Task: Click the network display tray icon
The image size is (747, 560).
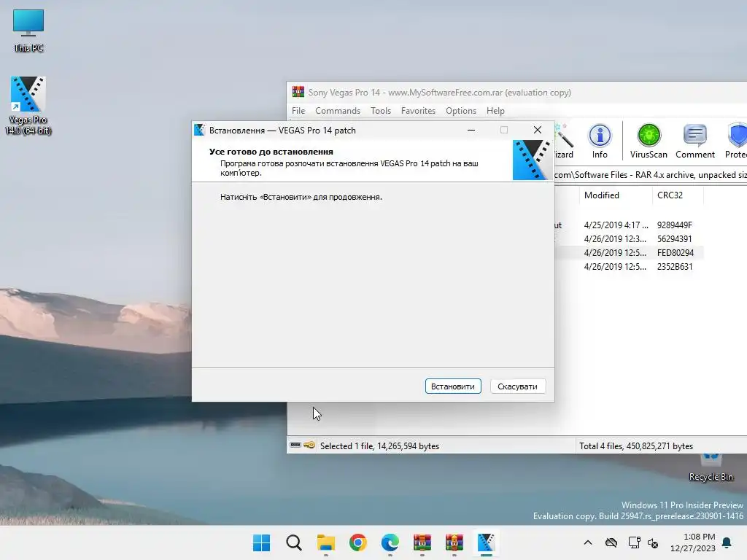Action: point(634,542)
